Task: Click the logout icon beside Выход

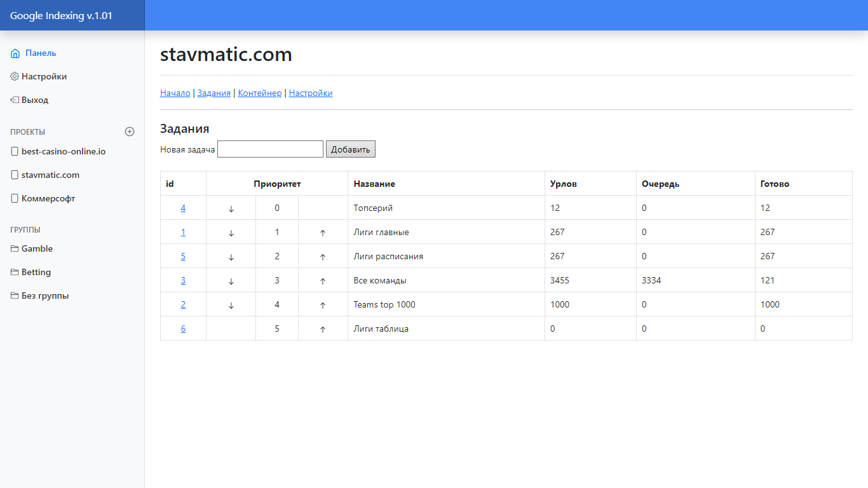Action: coord(15,100)
